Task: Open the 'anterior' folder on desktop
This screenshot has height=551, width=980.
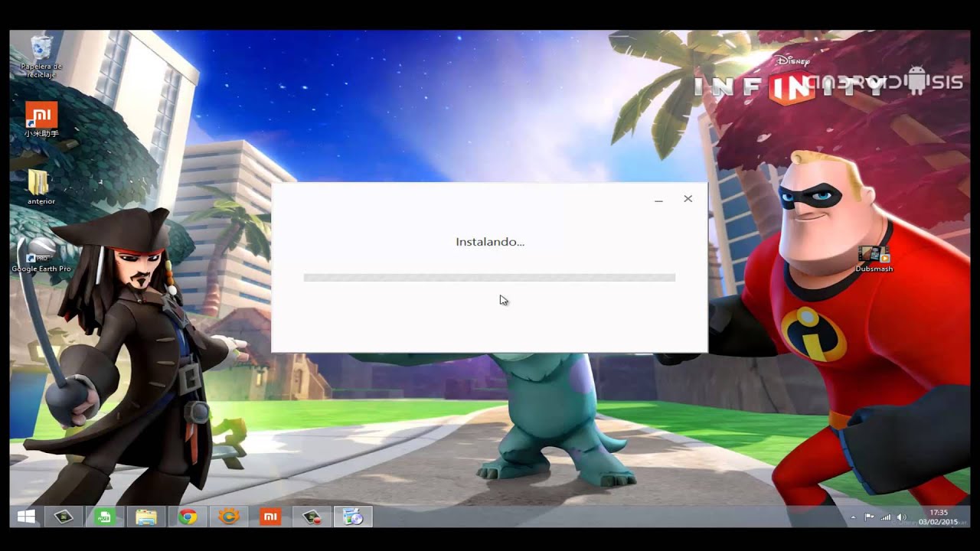Action: point(41,187)
